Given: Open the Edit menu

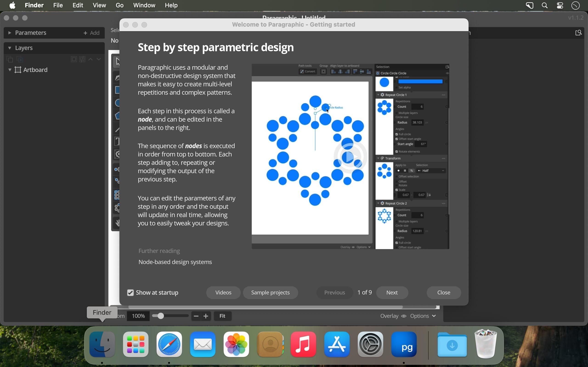Looking at the screenshot, I should [78, 5].
